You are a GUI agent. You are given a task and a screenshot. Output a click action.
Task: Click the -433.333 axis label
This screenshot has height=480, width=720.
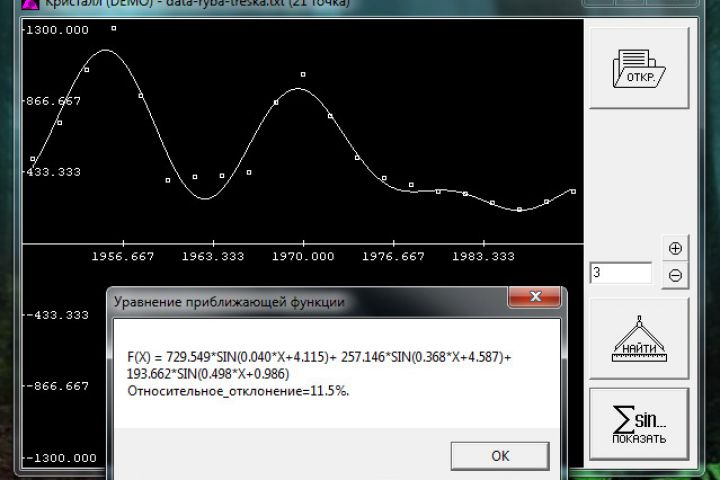point(56,315)
